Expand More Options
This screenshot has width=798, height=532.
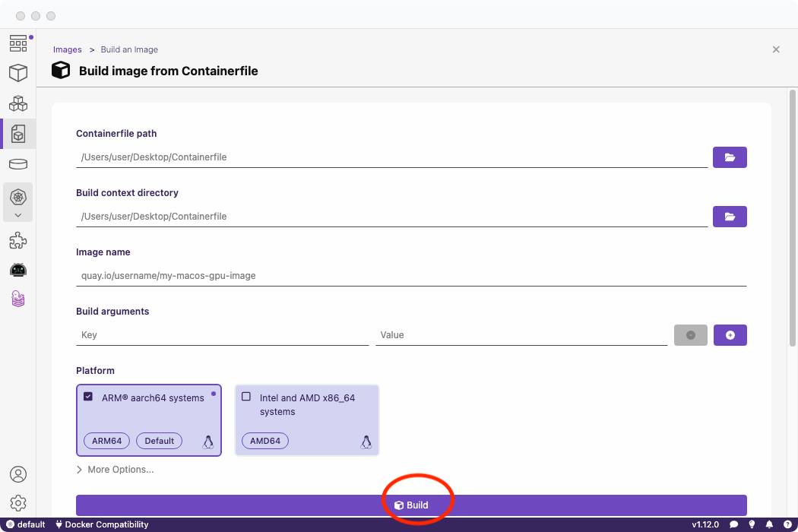(x=115, y=470)
